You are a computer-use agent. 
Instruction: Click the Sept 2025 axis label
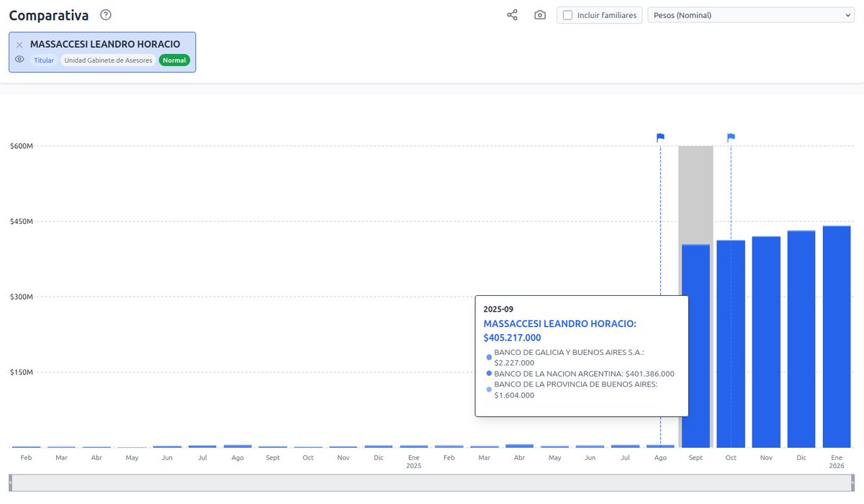(x=696, y=458)
